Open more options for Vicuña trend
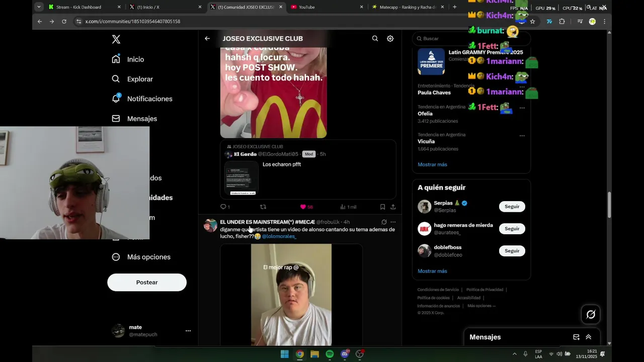This screenshot has height=362, width=644. 522,135
